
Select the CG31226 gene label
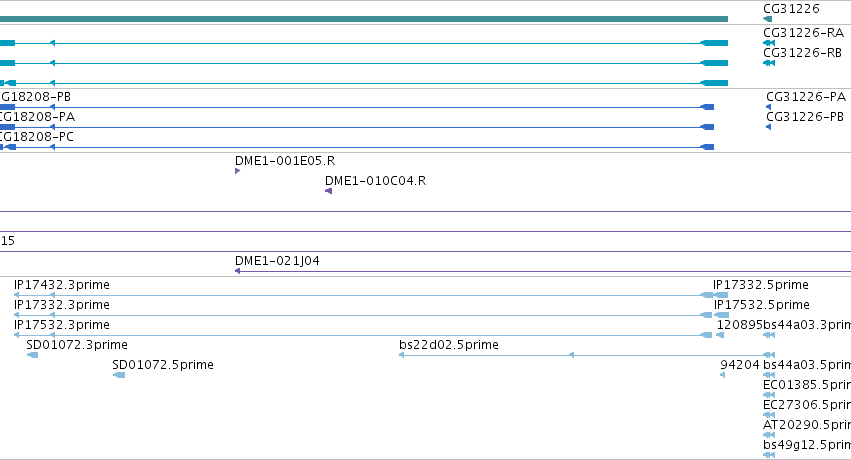click(791, 9)
